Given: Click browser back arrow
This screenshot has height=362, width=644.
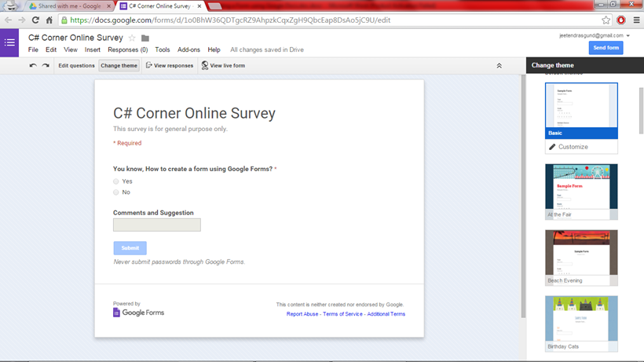Looking at the screenshot, I should click(x=8, y=20).
